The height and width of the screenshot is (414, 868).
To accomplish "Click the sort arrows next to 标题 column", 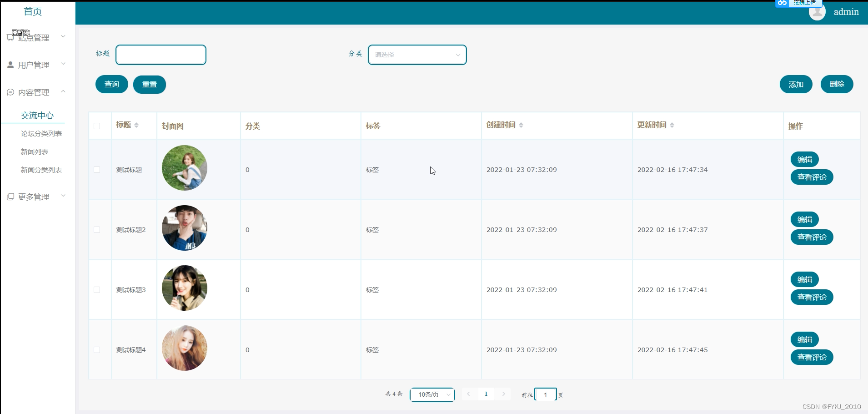I will click(x=136, y=125).
